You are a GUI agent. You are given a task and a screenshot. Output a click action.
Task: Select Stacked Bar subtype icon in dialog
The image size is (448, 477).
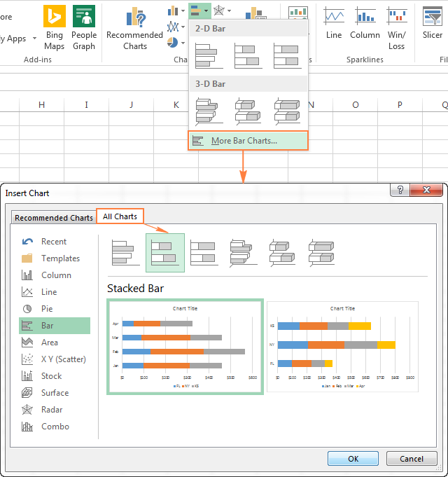click(x=165, y=253)
